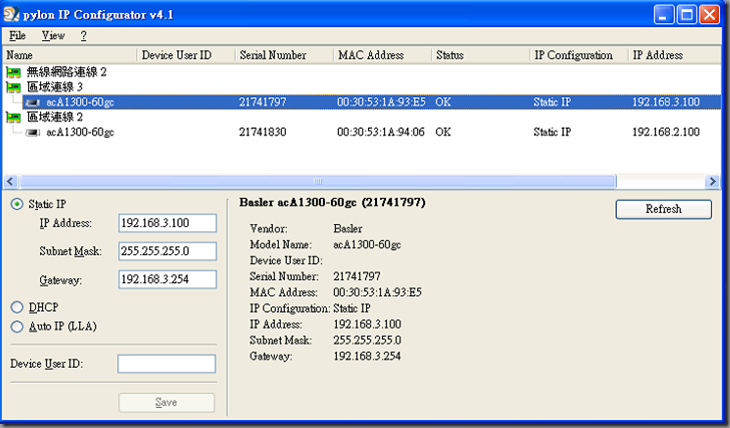730x428 pixels.
Task: Click IP address 192.168.3.100 in the list
Action: 666,102
